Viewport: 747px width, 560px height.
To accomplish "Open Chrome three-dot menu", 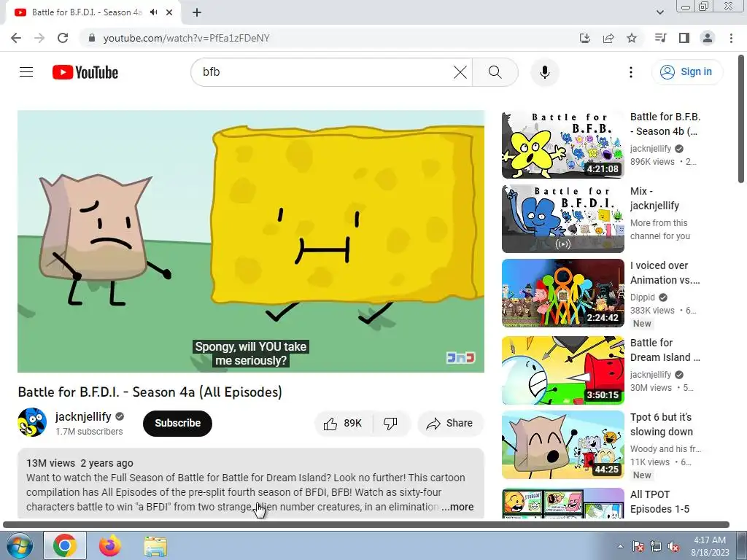I will (x=731, y=38).
